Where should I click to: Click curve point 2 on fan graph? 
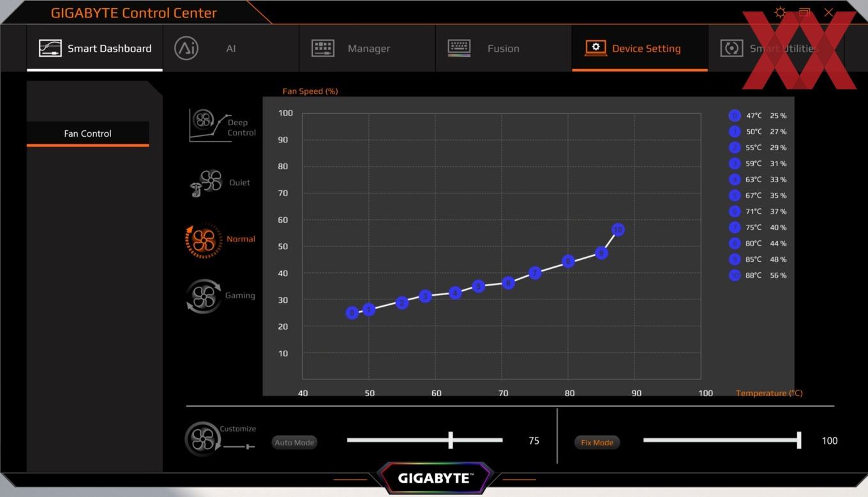(401, 303)
